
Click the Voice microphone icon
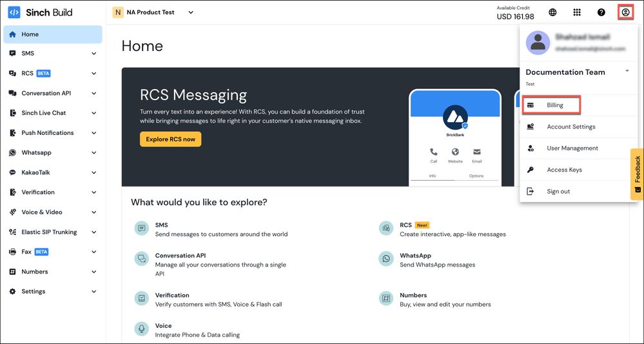click(141, 330)
